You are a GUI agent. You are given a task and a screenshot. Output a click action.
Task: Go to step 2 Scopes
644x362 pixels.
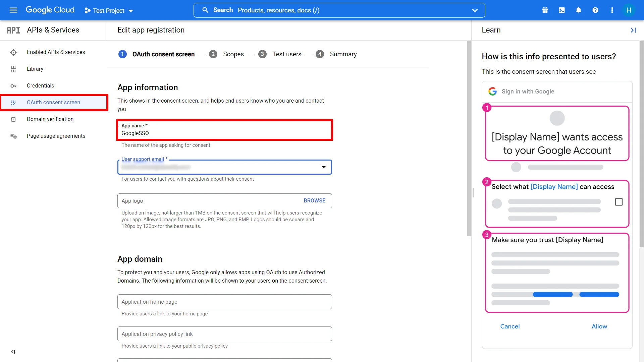click(226, 54)
